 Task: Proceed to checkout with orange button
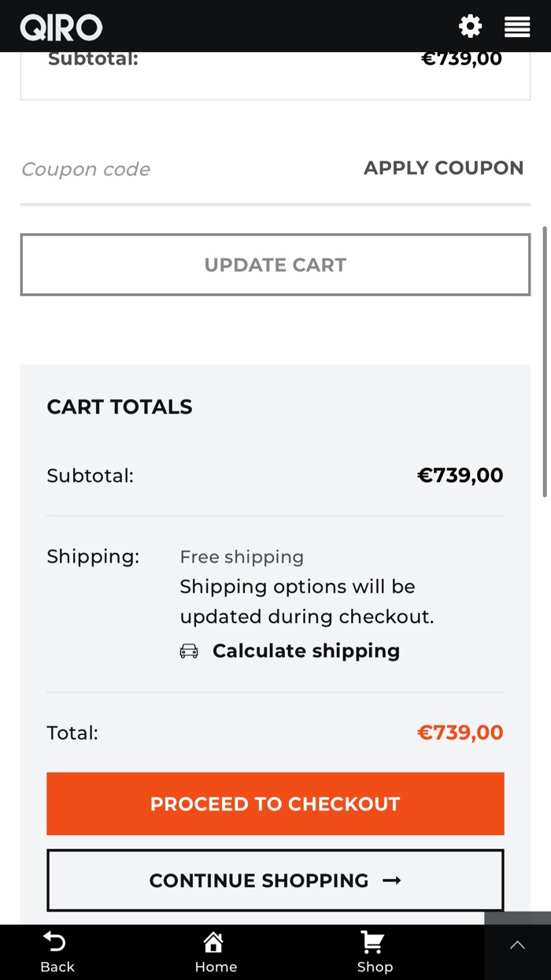(x=275, y=804)
